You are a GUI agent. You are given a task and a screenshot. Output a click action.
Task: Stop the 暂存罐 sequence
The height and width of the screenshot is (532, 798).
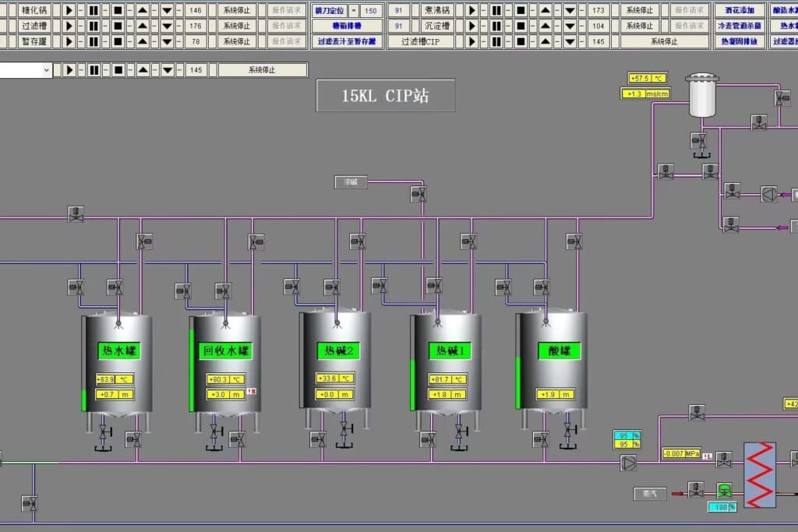pyautogui.click(x=118, y=41)
